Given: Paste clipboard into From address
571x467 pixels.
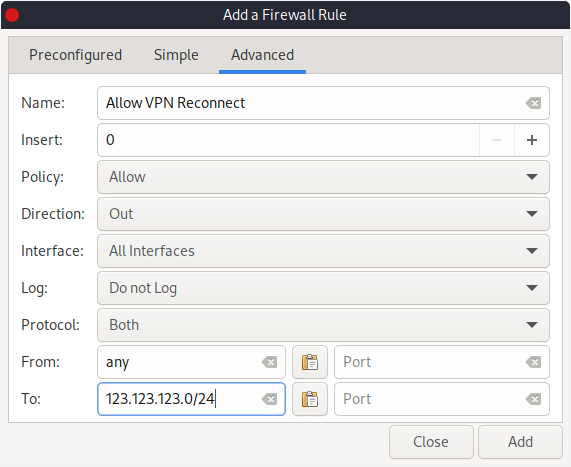Looking at the screenshot, I should coord(310,362).
